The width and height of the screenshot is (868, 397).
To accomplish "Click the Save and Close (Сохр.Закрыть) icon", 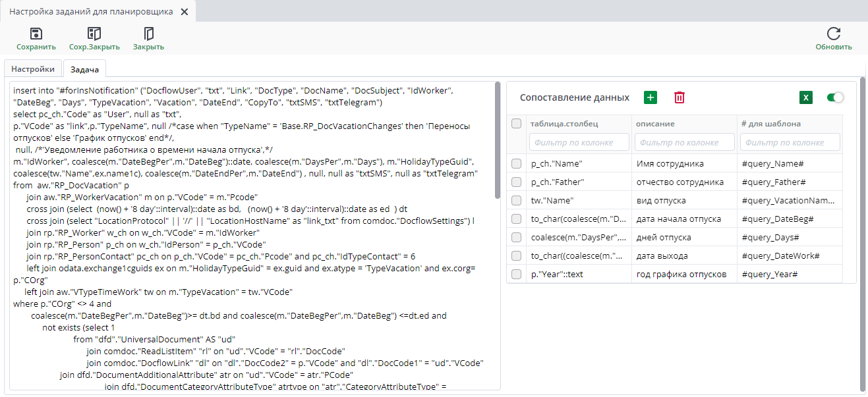I will pos(94,34).
